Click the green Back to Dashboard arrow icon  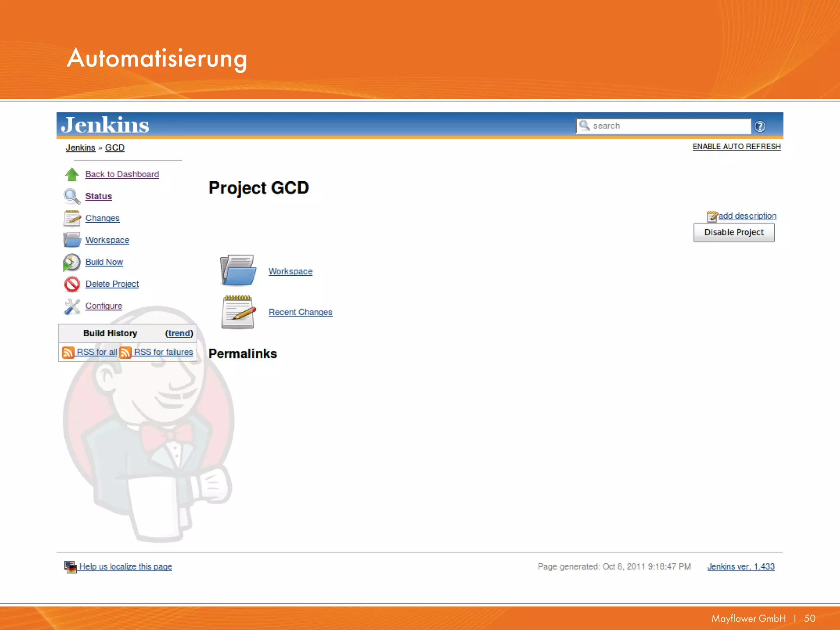[72, 175]
